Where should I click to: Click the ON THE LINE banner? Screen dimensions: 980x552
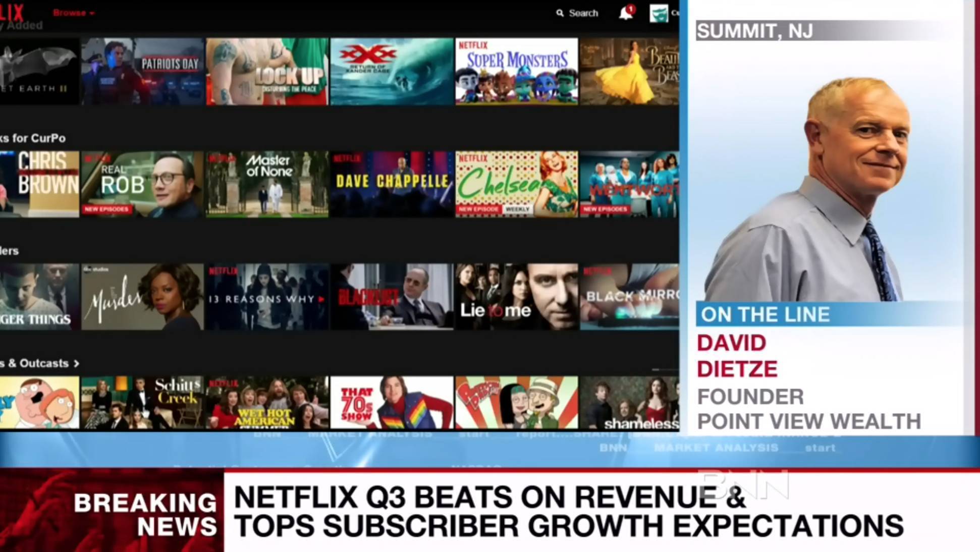pyautogui.click(x=828, y=314)
